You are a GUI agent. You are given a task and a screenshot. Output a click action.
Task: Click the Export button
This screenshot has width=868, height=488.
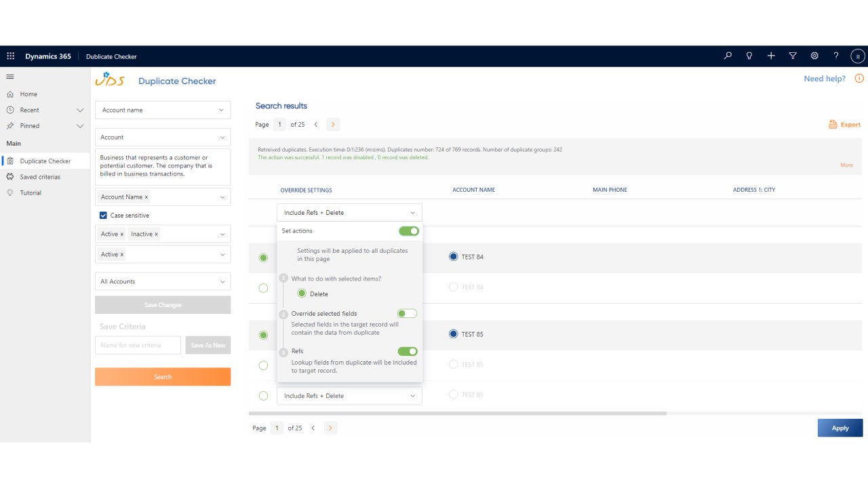(x=844, y=125)
